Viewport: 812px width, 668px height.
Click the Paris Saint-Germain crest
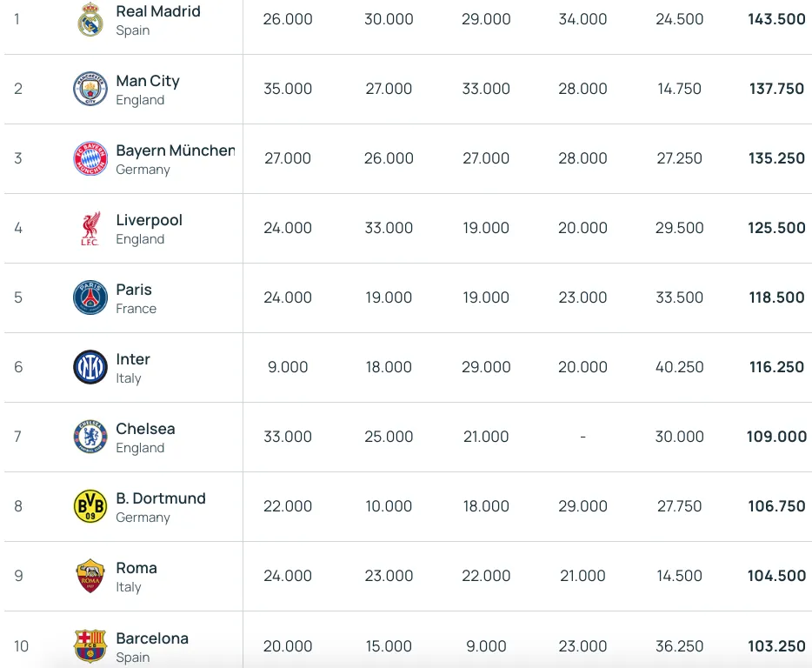tap(90, 297)
